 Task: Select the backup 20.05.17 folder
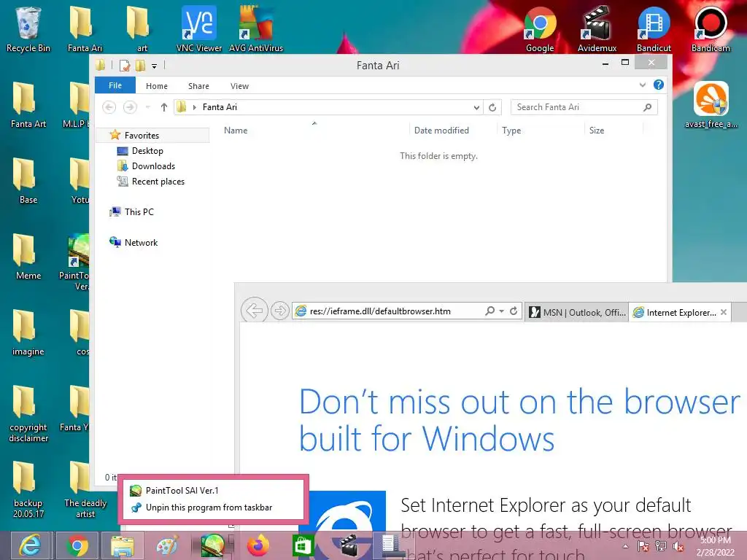(28, 489)
